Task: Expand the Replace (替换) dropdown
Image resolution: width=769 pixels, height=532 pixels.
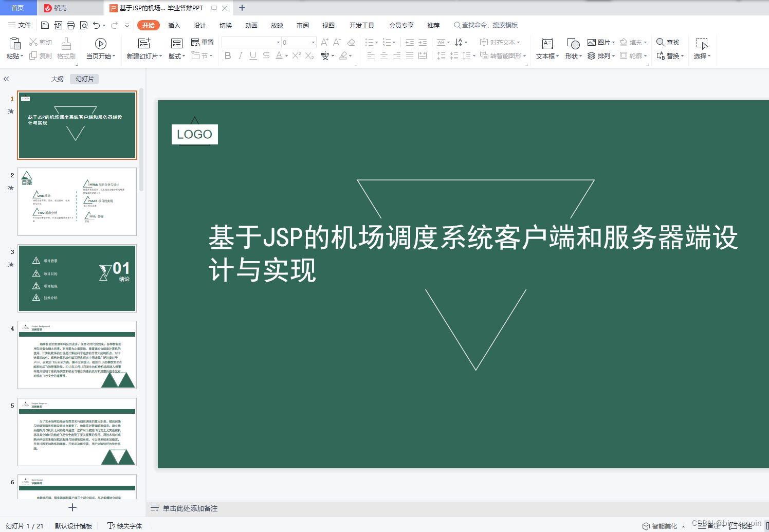Action: click(682, 56)
